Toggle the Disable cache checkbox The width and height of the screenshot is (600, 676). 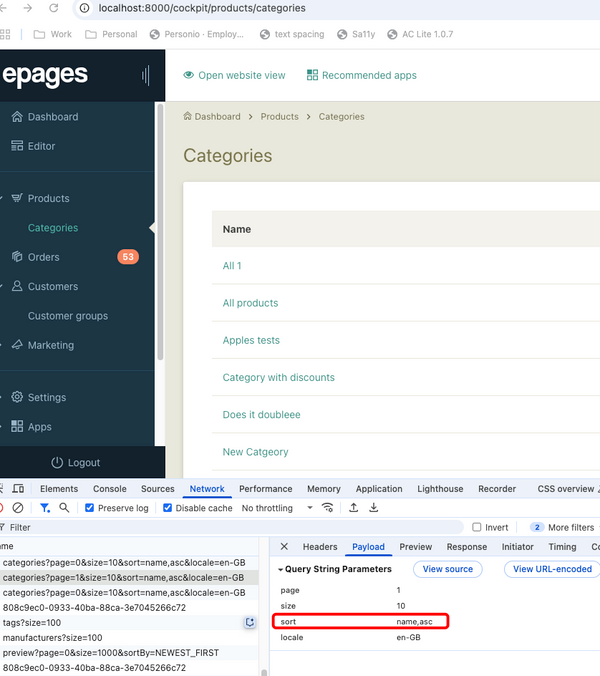(x=167, y=508)
